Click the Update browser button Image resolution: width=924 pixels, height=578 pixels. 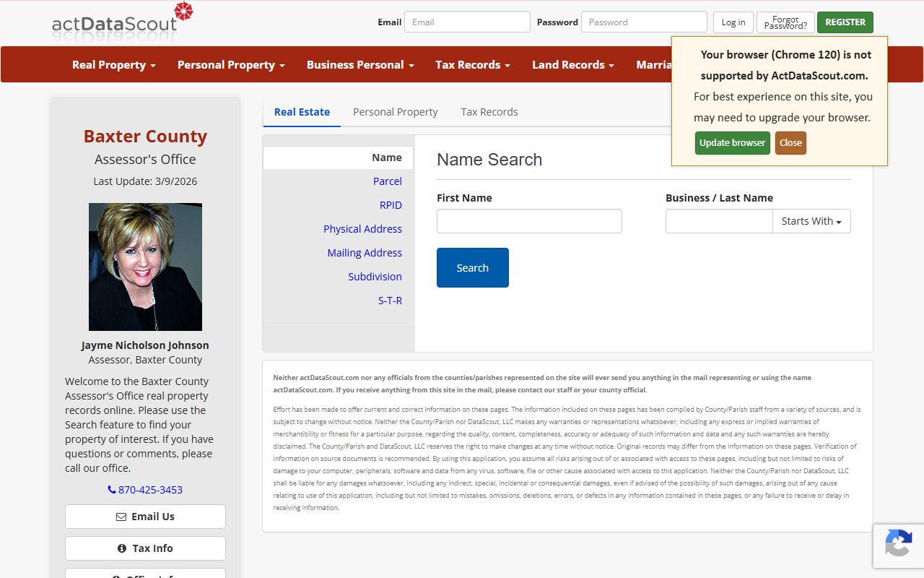pos(732,142)
